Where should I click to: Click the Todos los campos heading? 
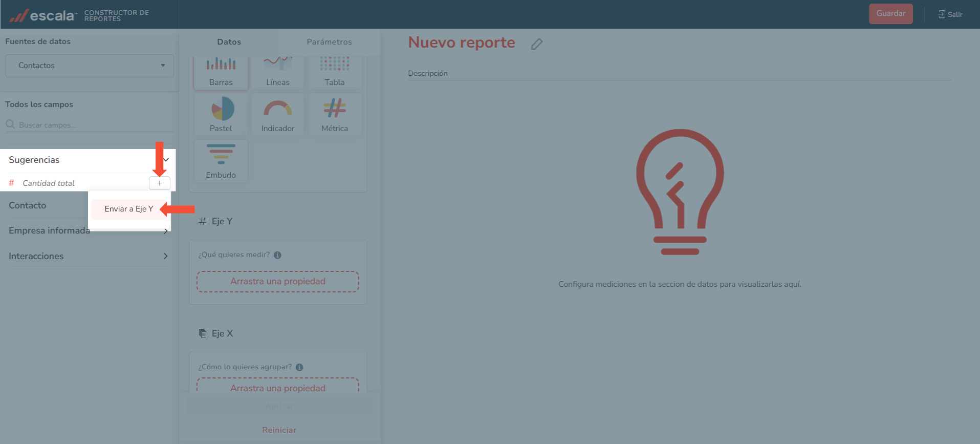pos(39,104)
